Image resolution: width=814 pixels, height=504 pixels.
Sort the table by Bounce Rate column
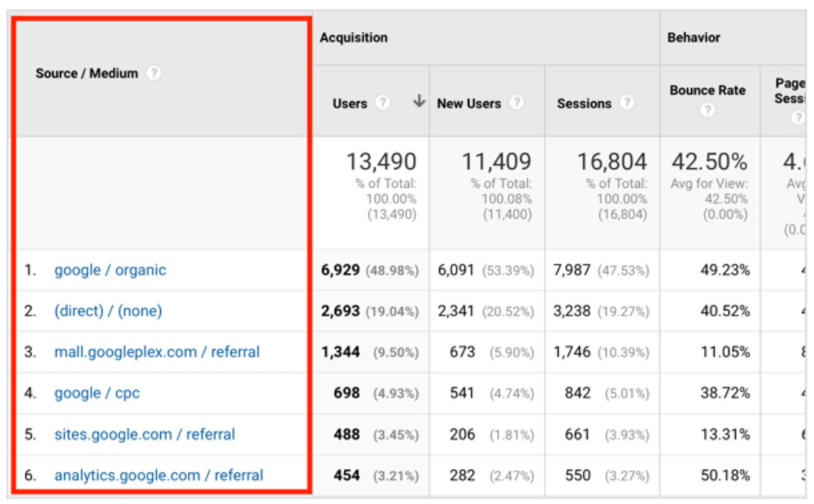coord(707,91)
